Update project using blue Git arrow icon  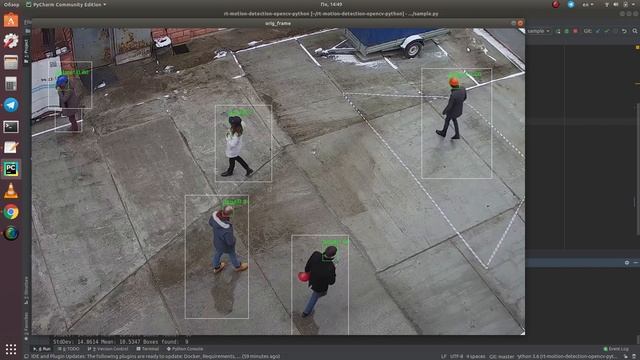point(598,31)
